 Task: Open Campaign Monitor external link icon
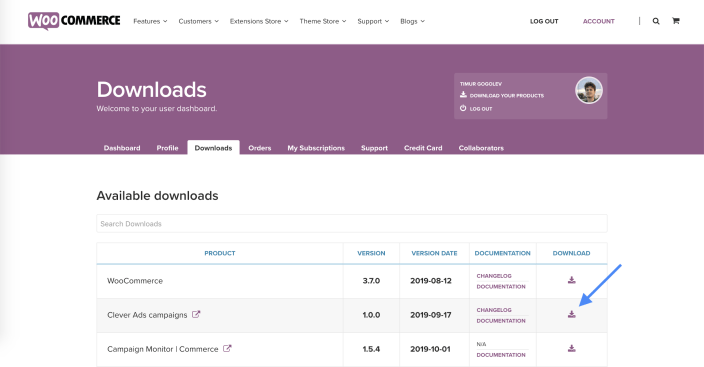pos(227,349)
